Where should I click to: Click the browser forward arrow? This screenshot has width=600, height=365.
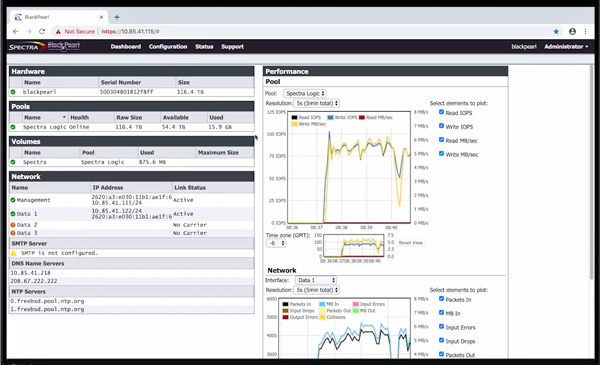29,31
